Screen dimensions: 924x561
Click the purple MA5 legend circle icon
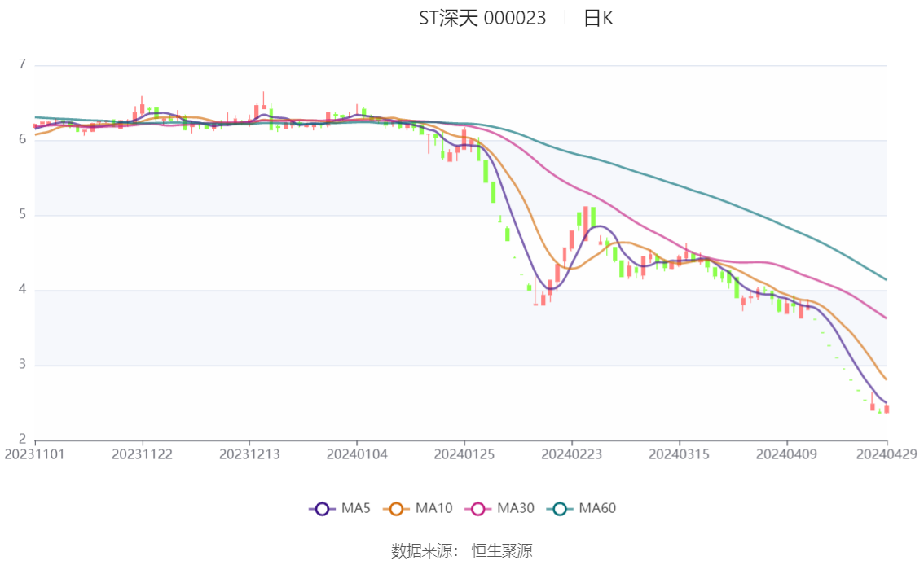click(x=322, y=509)
